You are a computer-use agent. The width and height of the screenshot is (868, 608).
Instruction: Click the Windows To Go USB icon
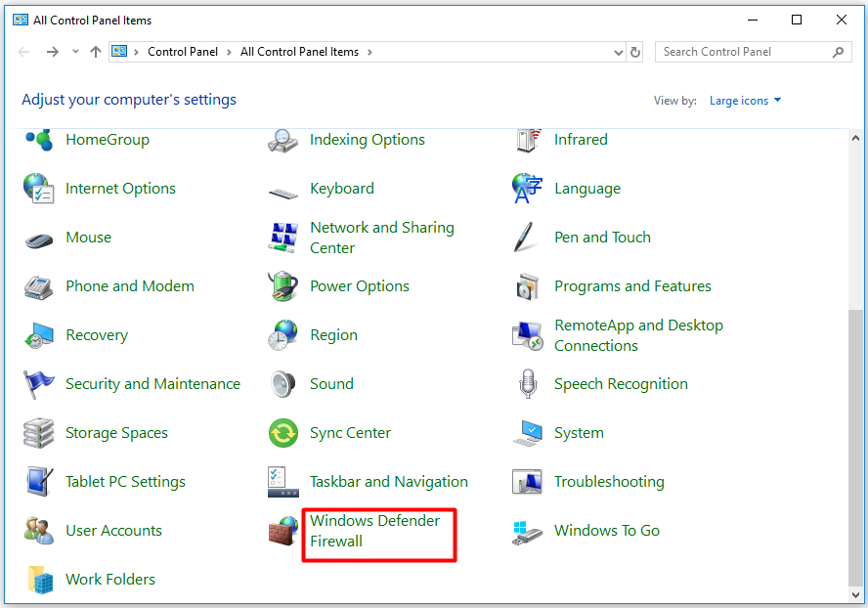pyautogui.click(x=527, y=531)
